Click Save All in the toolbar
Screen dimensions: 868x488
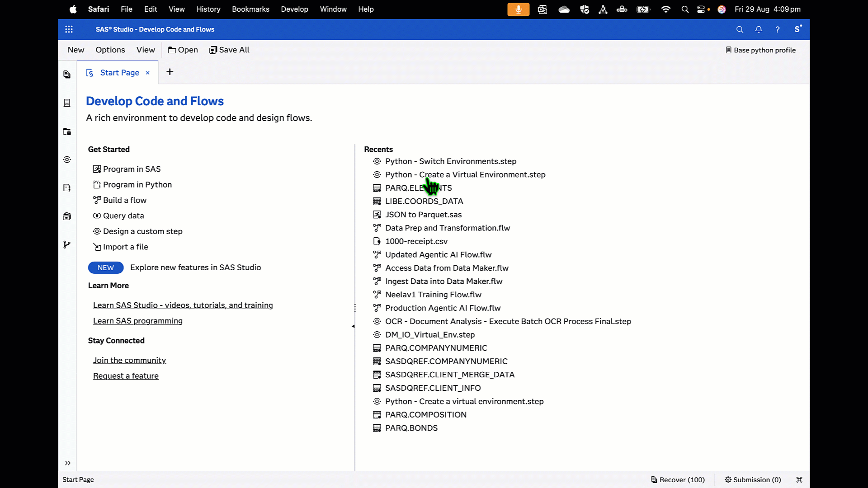coord(229,50)
